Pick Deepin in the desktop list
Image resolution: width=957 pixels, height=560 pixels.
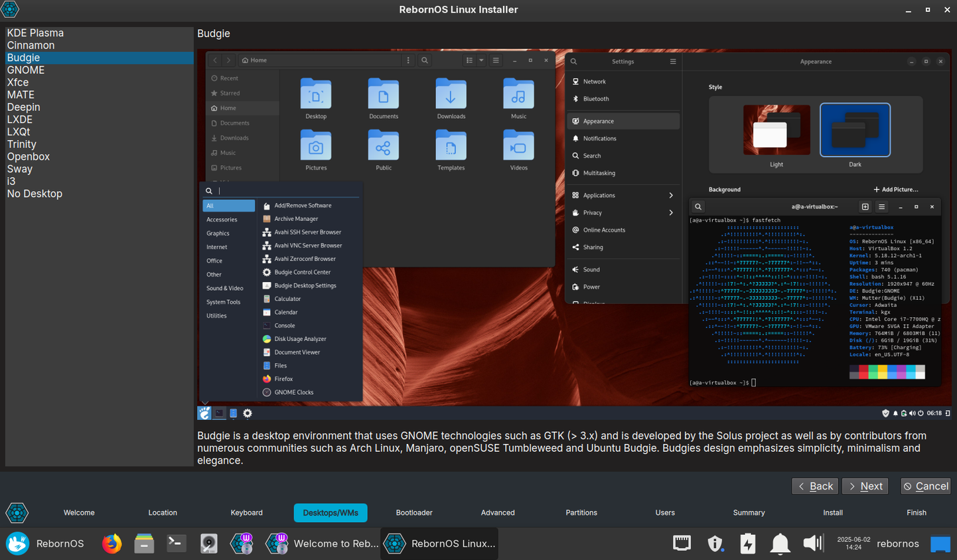[x=100, y=107]
